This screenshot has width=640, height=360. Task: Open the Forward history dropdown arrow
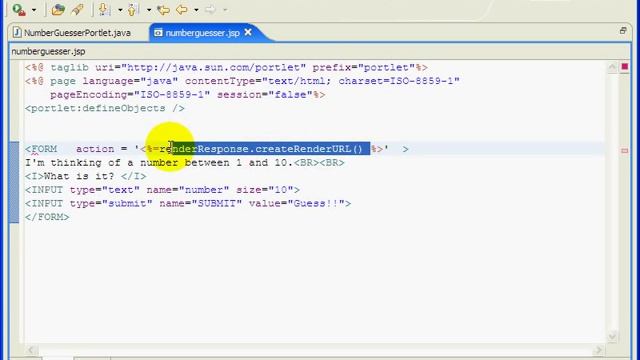[225, 10]
